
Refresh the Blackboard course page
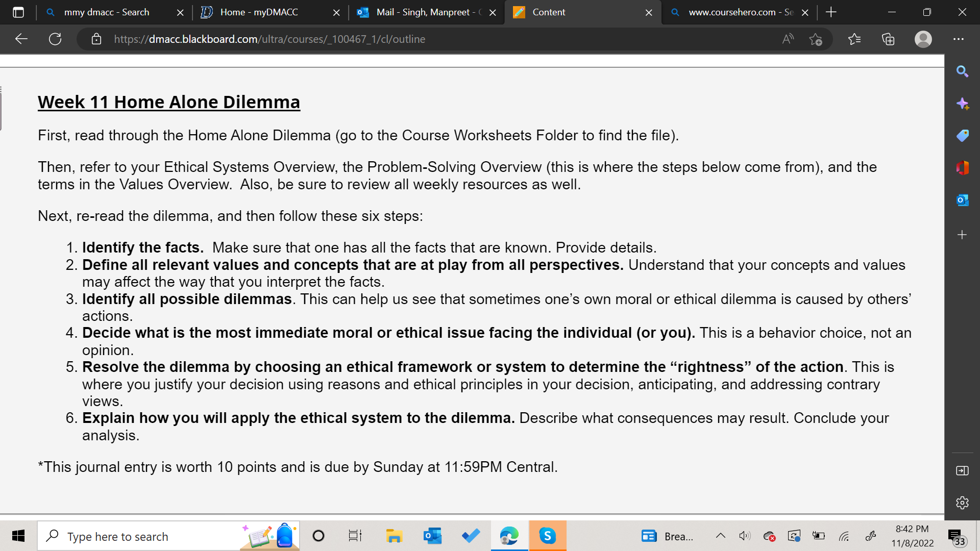coord(55,39)
